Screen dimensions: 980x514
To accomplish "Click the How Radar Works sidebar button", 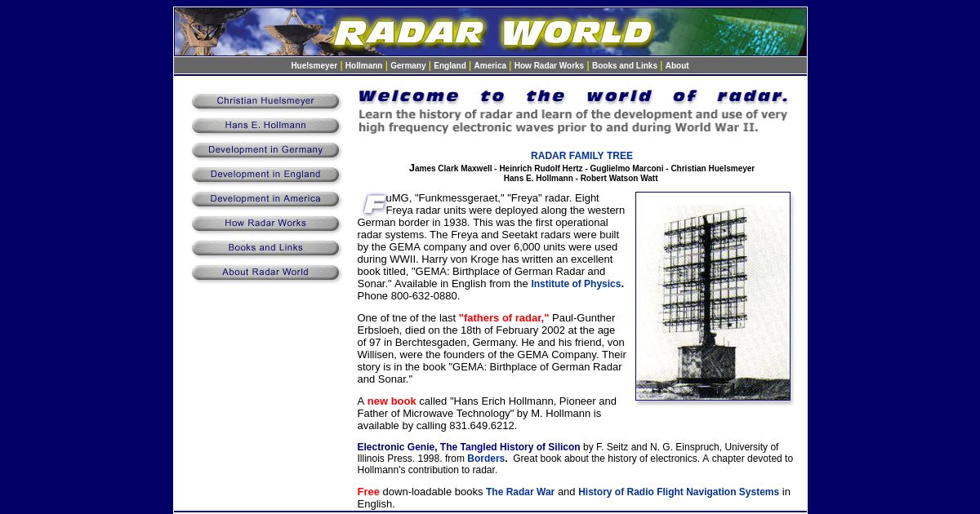I will point(265,224).
